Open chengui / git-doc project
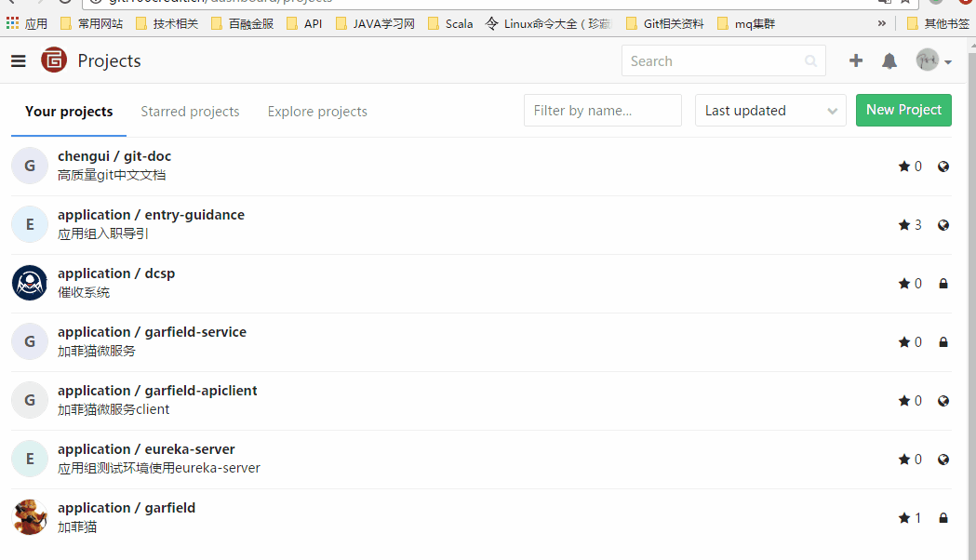Image resolution: width=976 pixels, height=560 pixels. [x=114, y=156]
